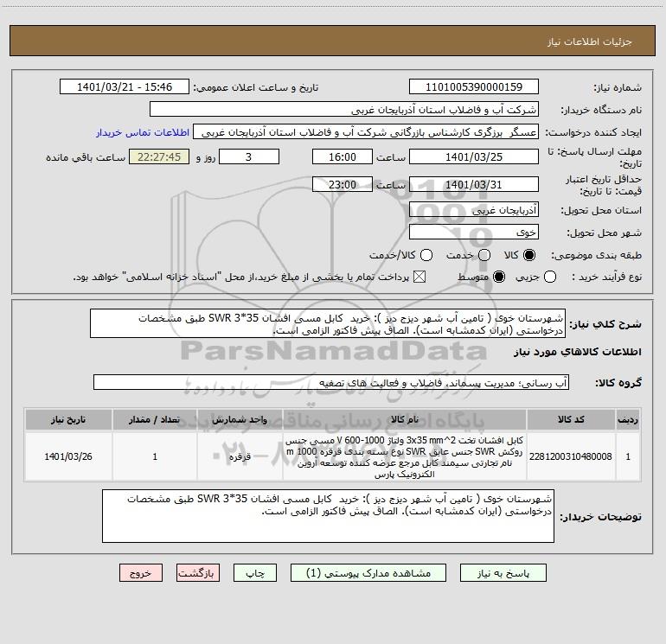Click the 'تعداد / مقدار' column header
Viewport: 666px width, 644px height.
[x=155, y=419]
